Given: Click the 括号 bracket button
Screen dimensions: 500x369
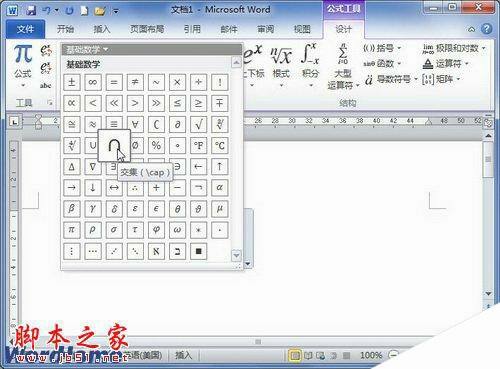Looking at the screenshot, I should (x=382, y=48).
